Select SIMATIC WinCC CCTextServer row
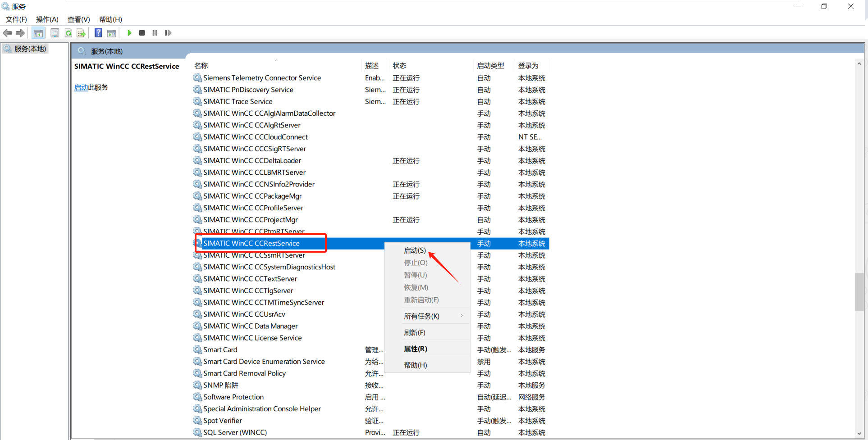Image resolution: width=868 pixels, height=440 pixels. (371, 279)
